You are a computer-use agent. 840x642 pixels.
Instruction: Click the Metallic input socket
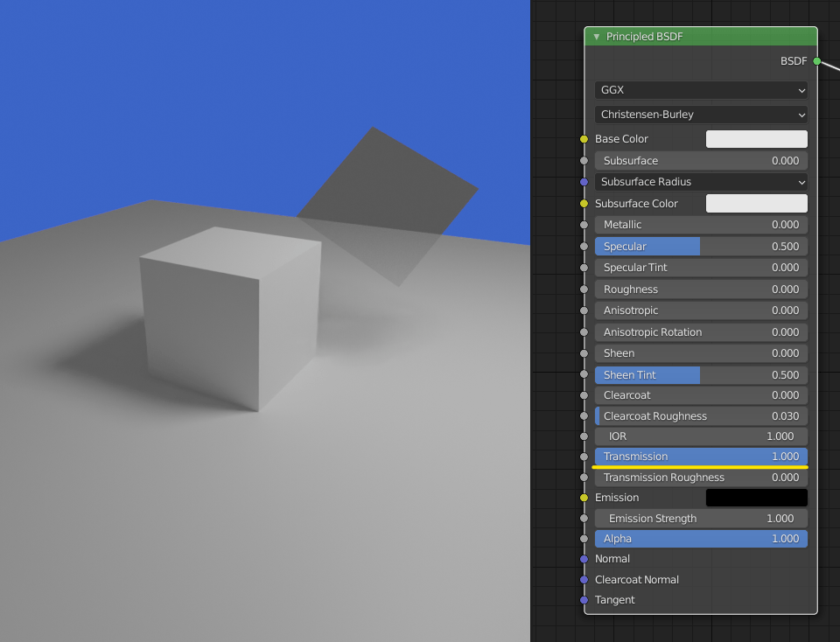(x=584, y=225)
